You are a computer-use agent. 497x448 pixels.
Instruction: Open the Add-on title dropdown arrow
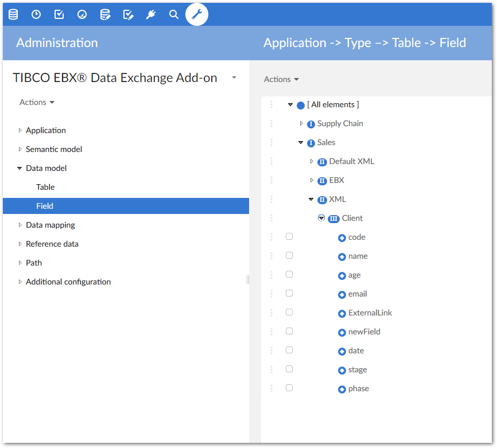234,78
